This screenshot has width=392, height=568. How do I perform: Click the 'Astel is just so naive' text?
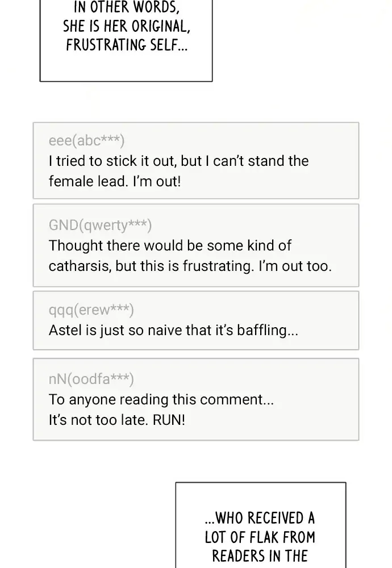[x=173, y=330]
